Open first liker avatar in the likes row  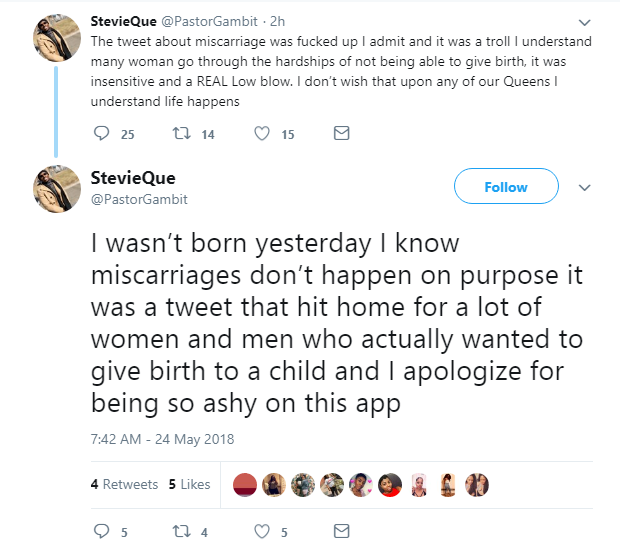click(x=246, y=484)
